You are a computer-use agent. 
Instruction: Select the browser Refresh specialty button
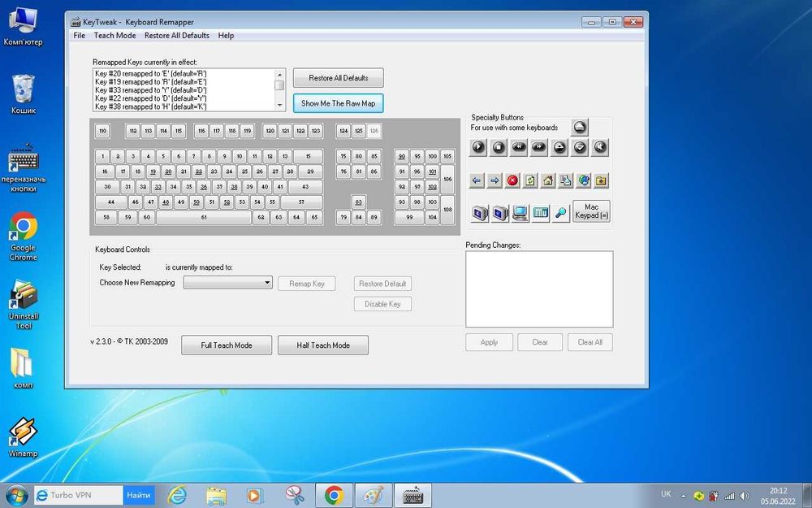click(x=530, y=180)
